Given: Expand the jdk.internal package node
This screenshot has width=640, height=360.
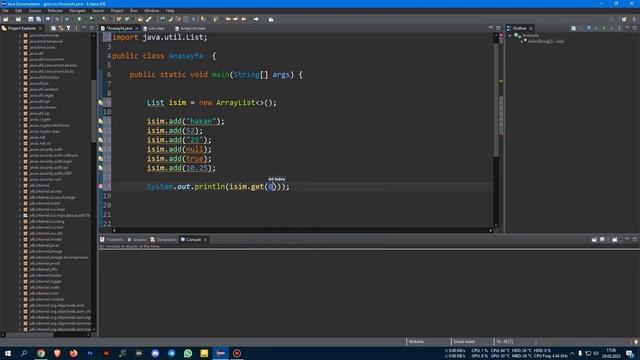Looking at the screenshot, I should tap(20, 185).
